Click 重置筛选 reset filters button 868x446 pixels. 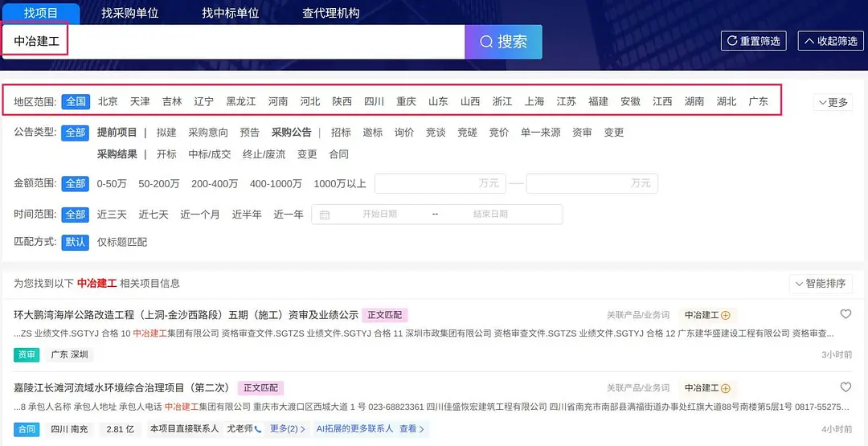click(x=753, y=41)
